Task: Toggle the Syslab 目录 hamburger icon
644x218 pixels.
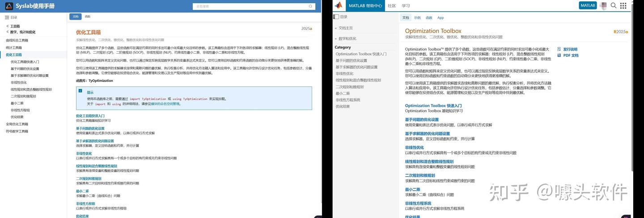Action: point(7,17)
